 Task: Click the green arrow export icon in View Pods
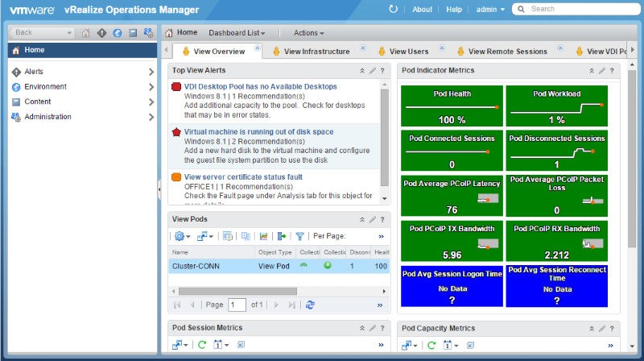[x=281, y=236]
